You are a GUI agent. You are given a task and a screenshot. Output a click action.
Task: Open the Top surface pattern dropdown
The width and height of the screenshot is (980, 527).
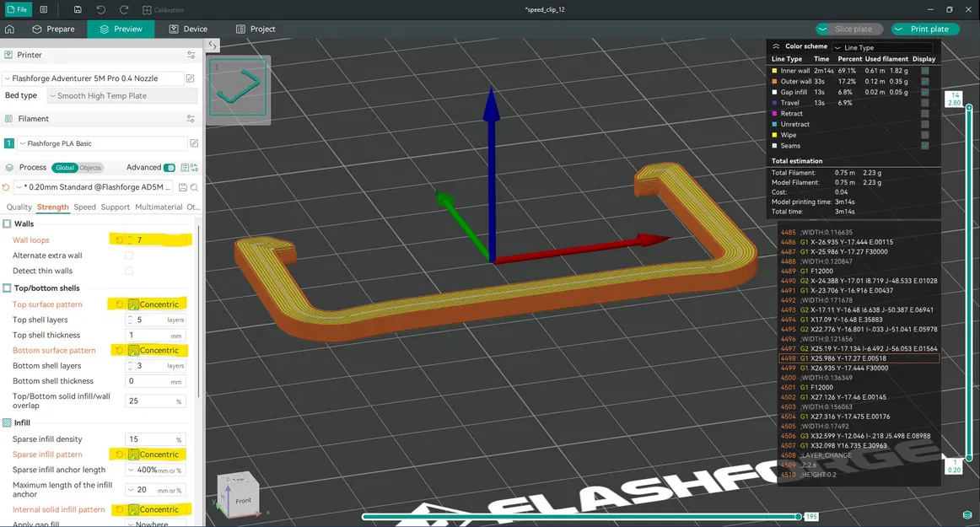[x=156, y=304]
